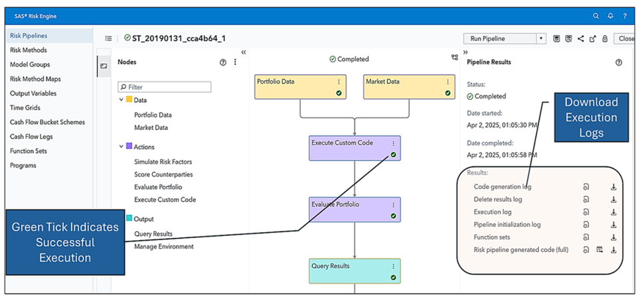Open search in the SAS header
The height and width of the screenshot is (299, 644).
(x=596, y=16)
